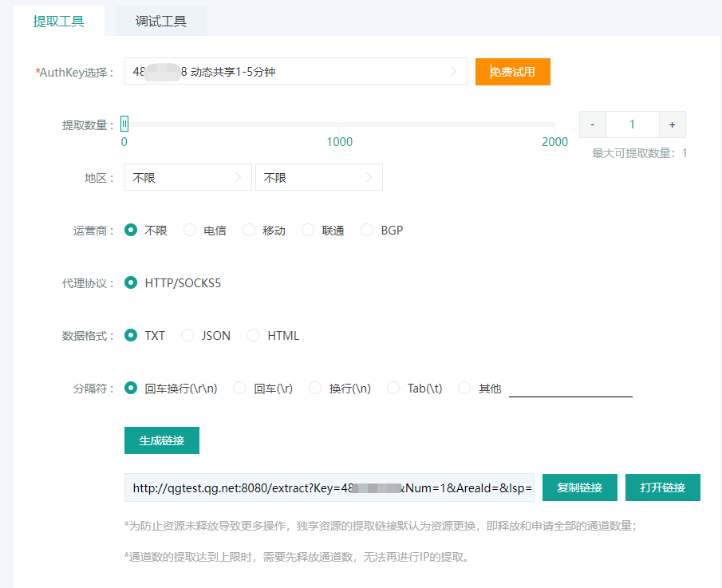This screenshot has width=722, height=588.
Task: Click the orange 免费试用 button
Action: (512, 72)
